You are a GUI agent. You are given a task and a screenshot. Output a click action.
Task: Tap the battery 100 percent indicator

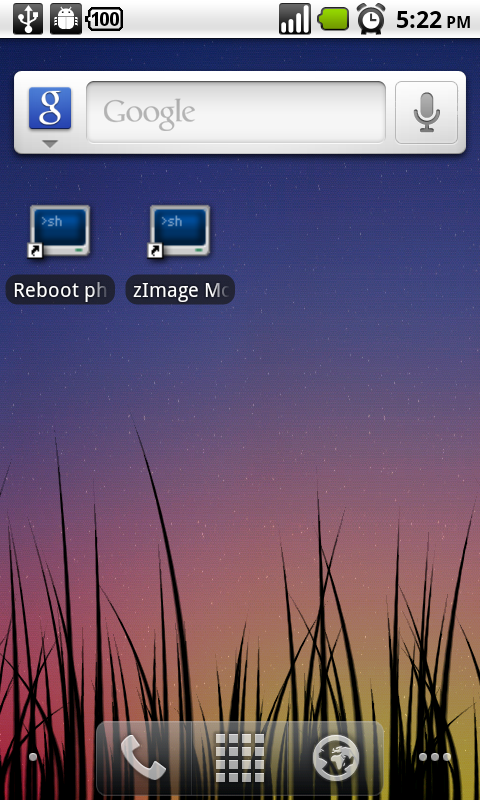click(x=105, y=19)
